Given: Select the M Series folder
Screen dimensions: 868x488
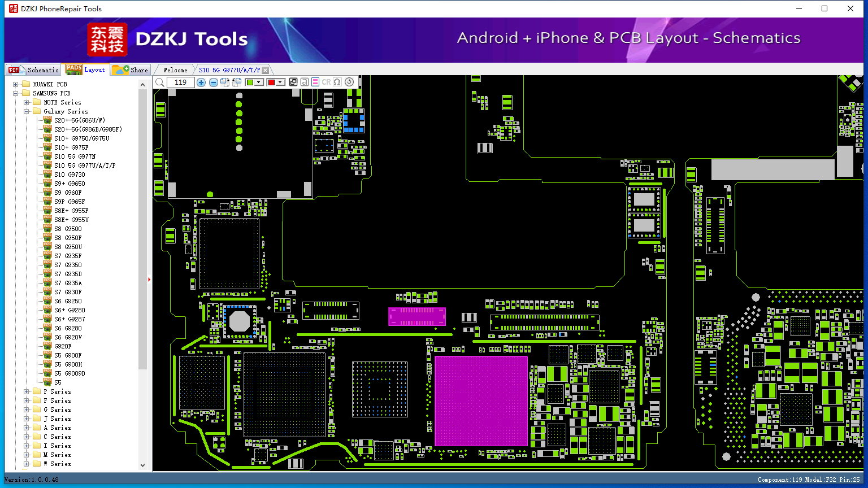Looking at the screenshot, I should (x=57, y=455).
